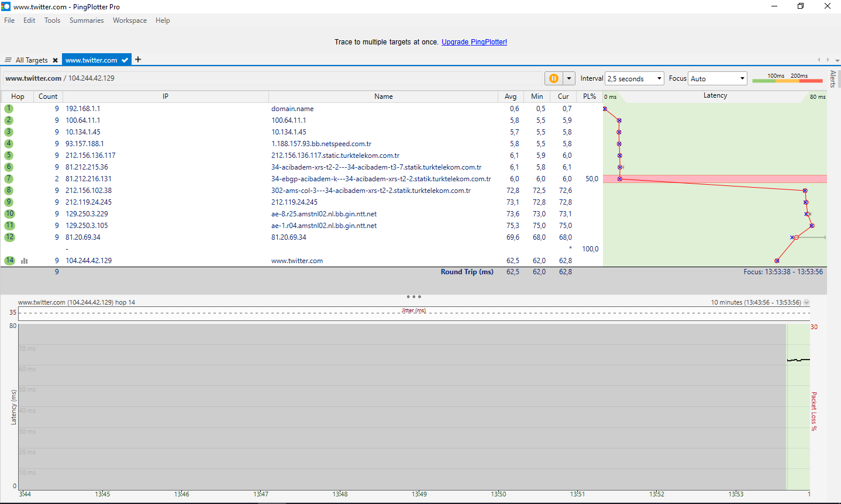Select the IP 192.168.1.1 cell

click(x=82, y=109)
